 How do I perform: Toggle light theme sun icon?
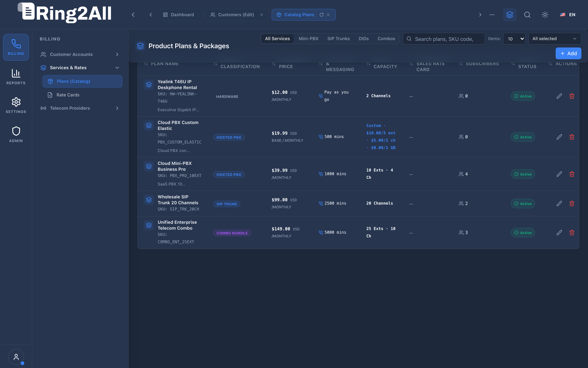545,15
